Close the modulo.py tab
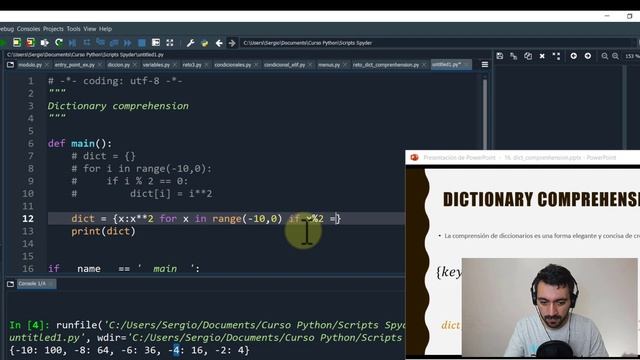The height and width of the screenshot is (360, 640). [47, 65]
